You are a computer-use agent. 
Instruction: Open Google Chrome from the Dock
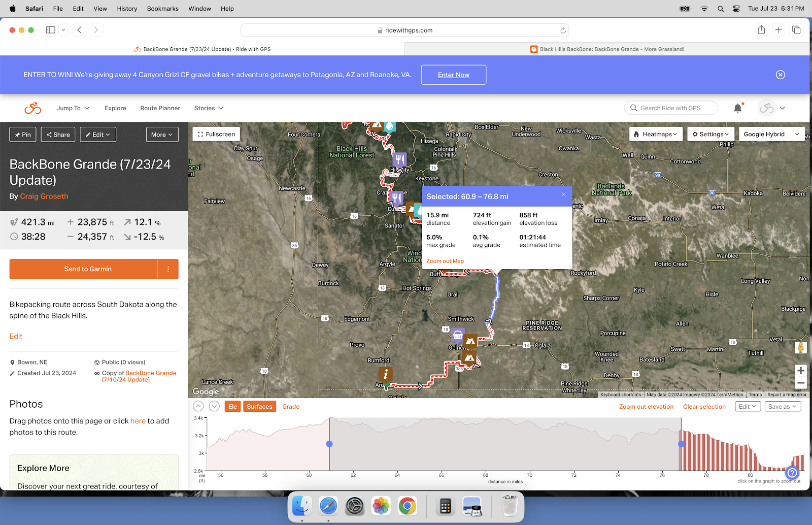click(407, 506)
